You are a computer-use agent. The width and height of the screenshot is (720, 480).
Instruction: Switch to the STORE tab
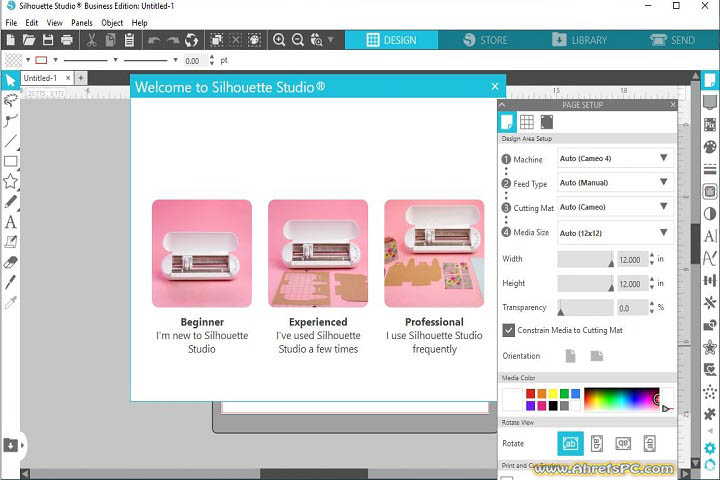point(485,40)
